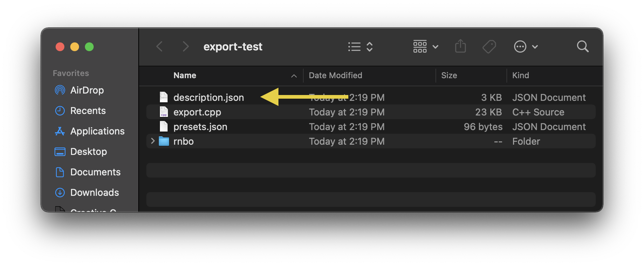Sort files by Date Modified column

coord(335,76)
